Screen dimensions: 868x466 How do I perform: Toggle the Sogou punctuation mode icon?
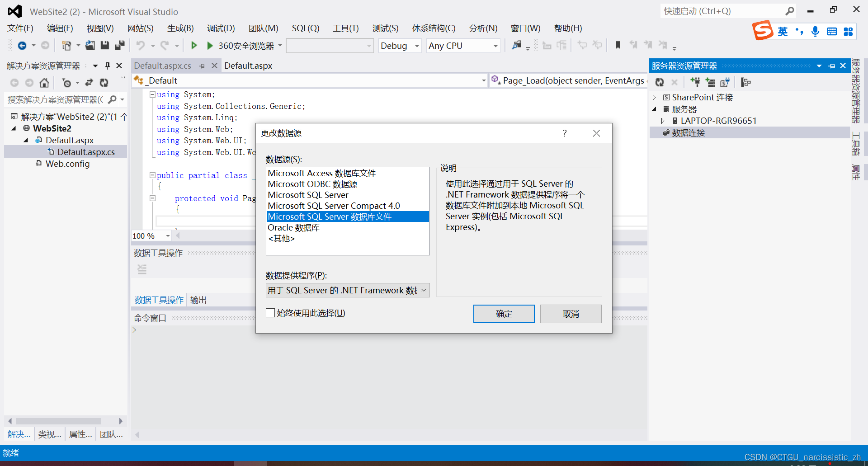(799, 31)
